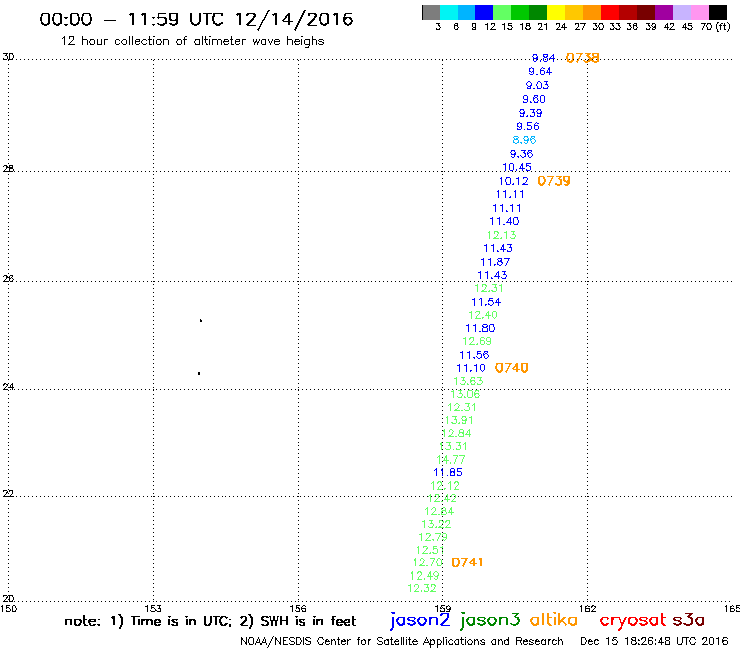Click the title '00:00 – 11:59 UTC 12/14/2016'

pos(196,19)
